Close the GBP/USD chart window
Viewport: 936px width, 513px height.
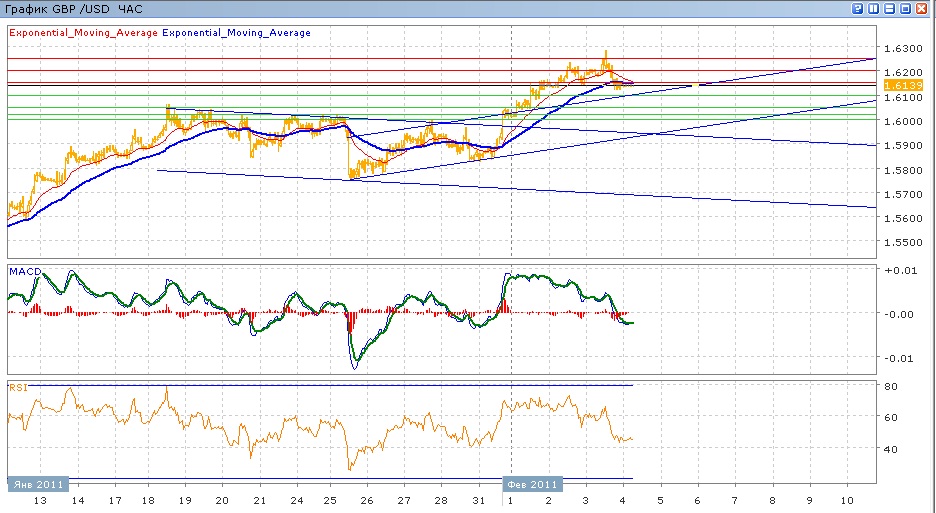(922, 8)
